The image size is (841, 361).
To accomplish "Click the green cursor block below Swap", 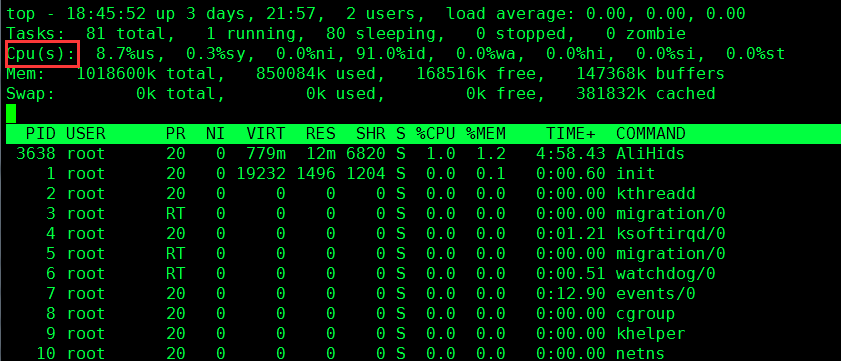I will click(11, 114).
